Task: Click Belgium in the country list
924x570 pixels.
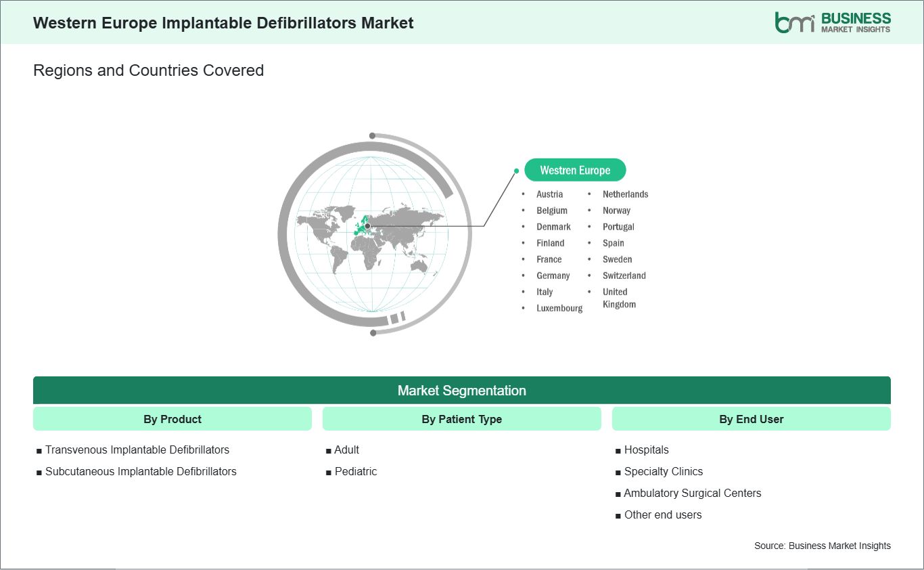Action: 552,211
